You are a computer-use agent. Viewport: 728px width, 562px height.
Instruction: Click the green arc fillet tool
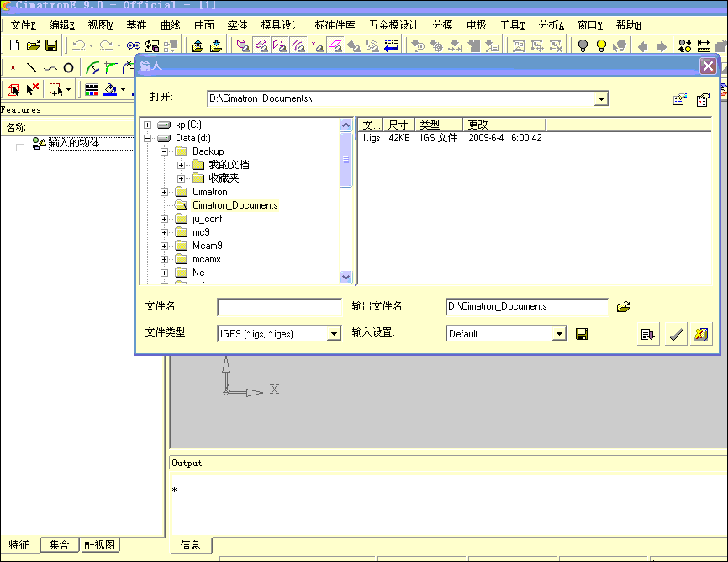pos(92,68)
